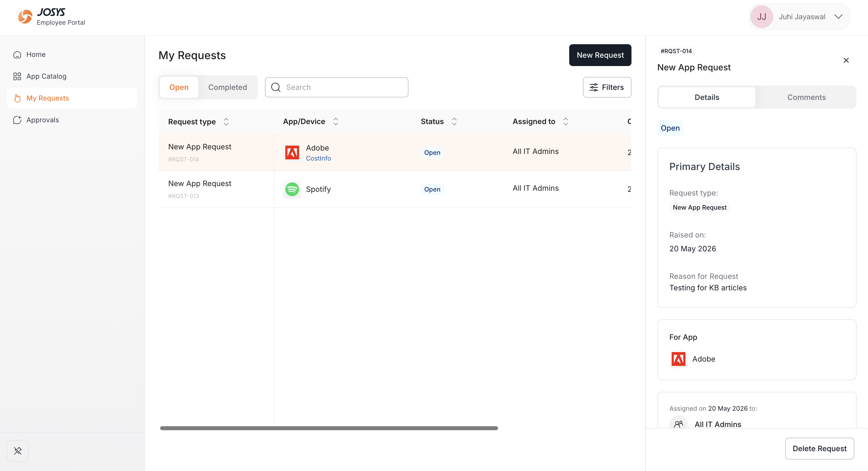Click the New Request button
Image resolution: width=868 pixels, height=471 pixels.
600,55
